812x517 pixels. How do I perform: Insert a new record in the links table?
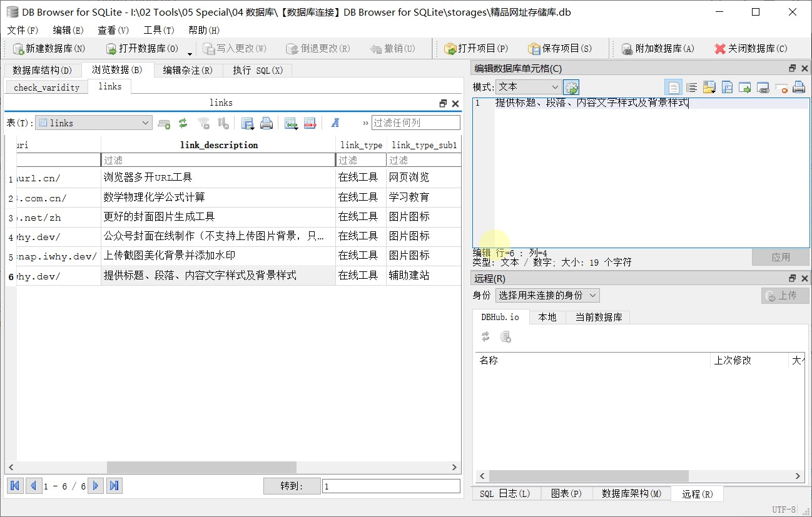coord(164,123)
